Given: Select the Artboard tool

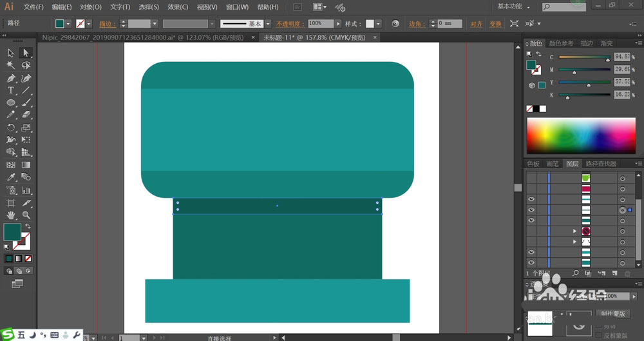Looking at the screenshot, I should (x=11, y=203).
